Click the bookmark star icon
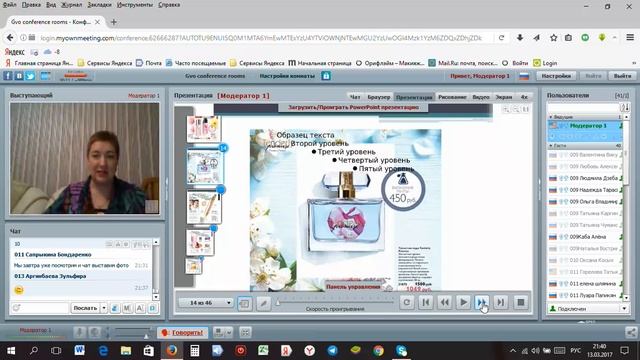 553,38
